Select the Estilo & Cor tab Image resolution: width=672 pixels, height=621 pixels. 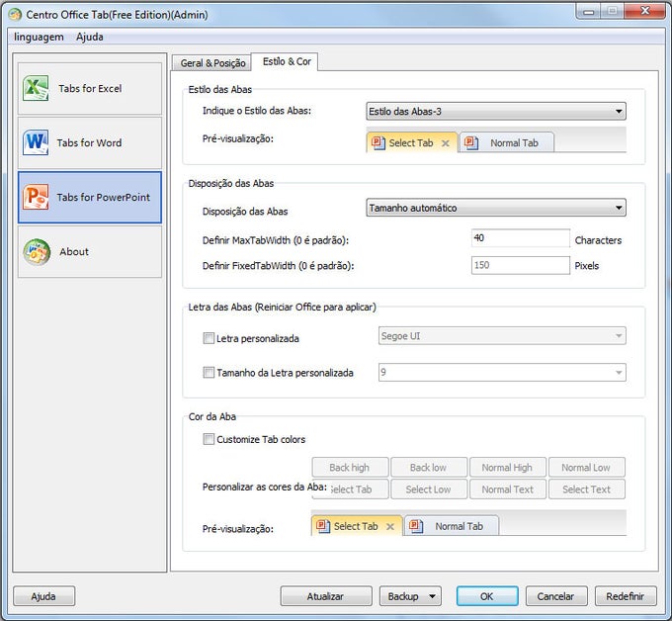287,61
